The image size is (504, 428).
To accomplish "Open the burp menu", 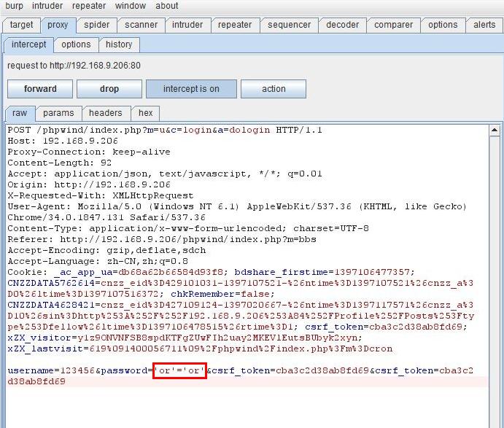I will [x=14, y=6].
